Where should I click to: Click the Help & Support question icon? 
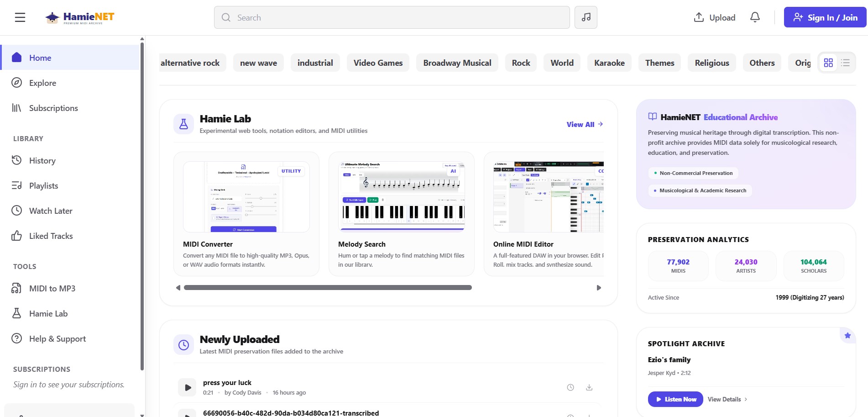tap(17, 338)
